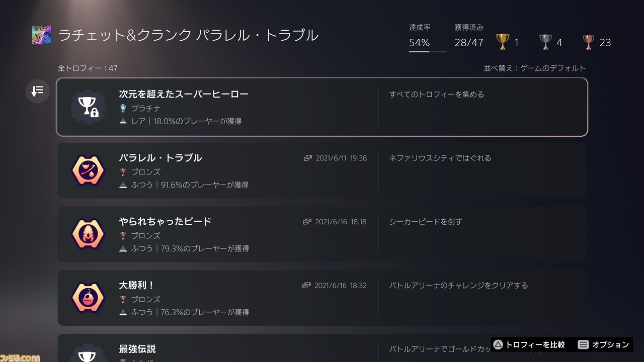The image size is (644, 362).
Task: Click the やられちゃったピード trophy badge icon
Action: pyautogui.click(x=88, y=235)
